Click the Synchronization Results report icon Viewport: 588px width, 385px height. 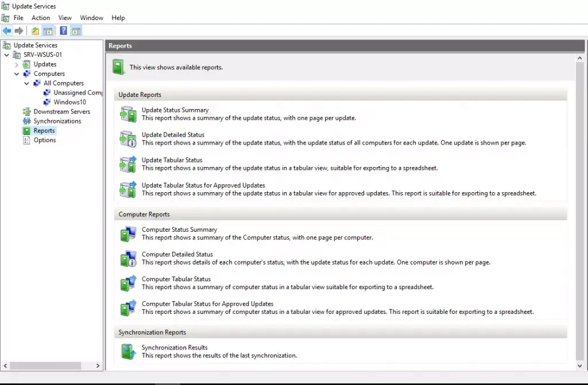coord(127,352)
